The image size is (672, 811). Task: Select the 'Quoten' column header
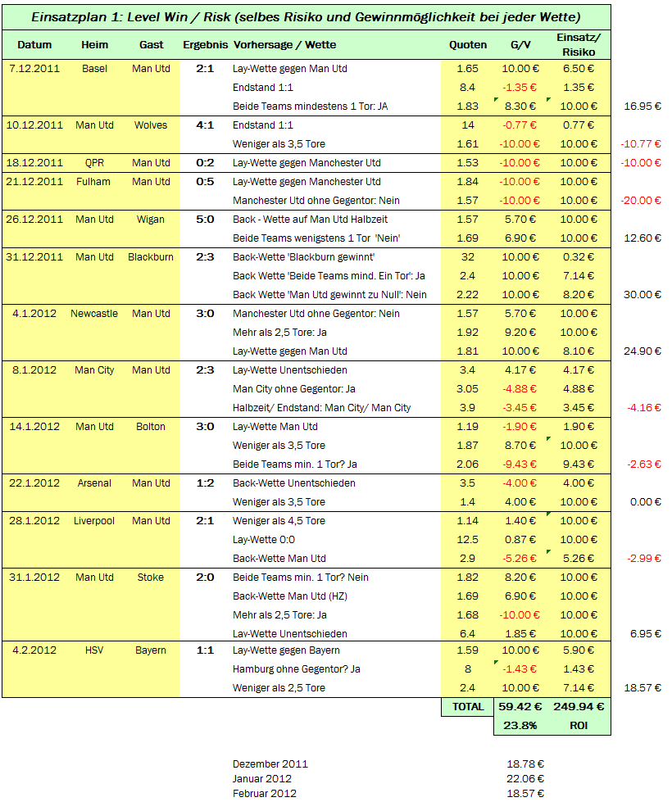(x=468, y=45)
